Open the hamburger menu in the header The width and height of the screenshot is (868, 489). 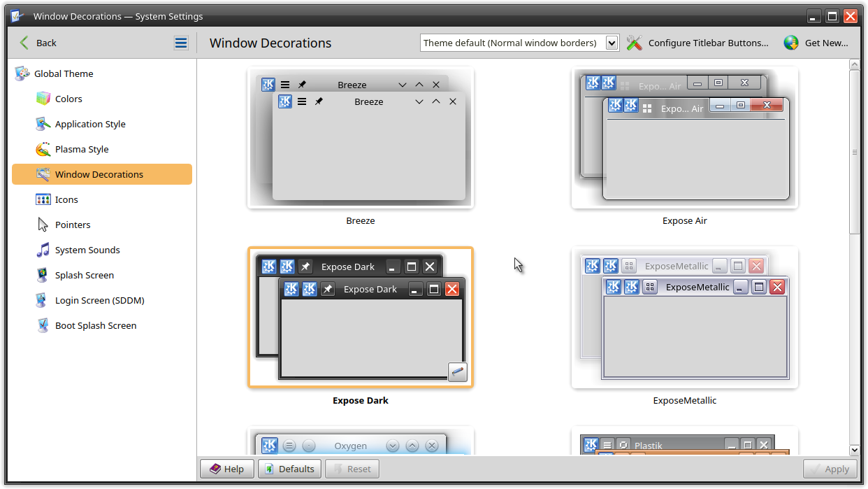tap(181, 43)
